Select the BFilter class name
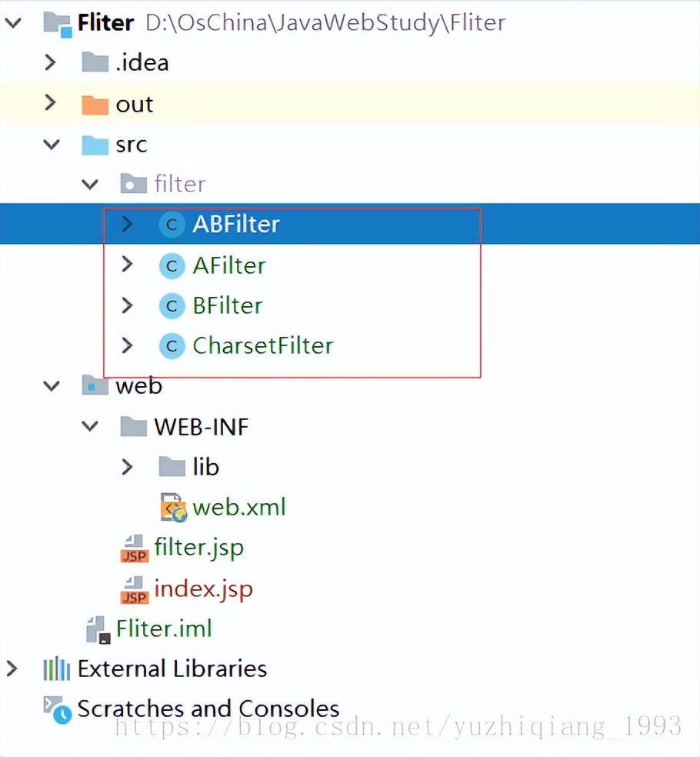This screenshot has width=700, height=757. click(228, 305)
